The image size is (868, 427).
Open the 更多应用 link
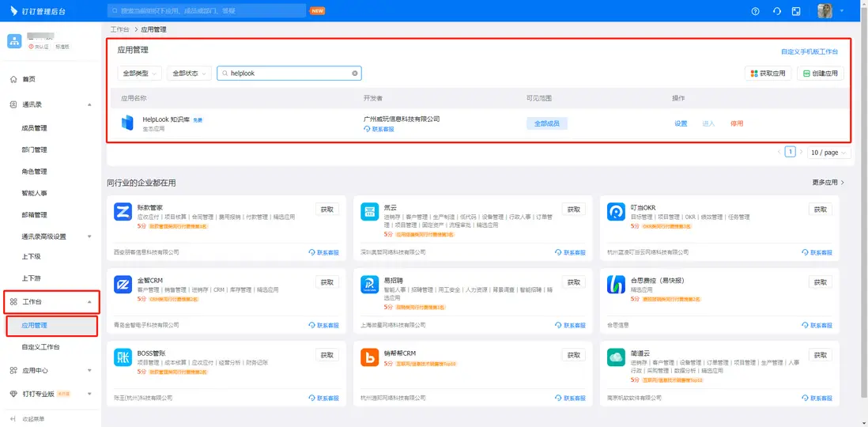pyautogui.click(x=828, y=182)
